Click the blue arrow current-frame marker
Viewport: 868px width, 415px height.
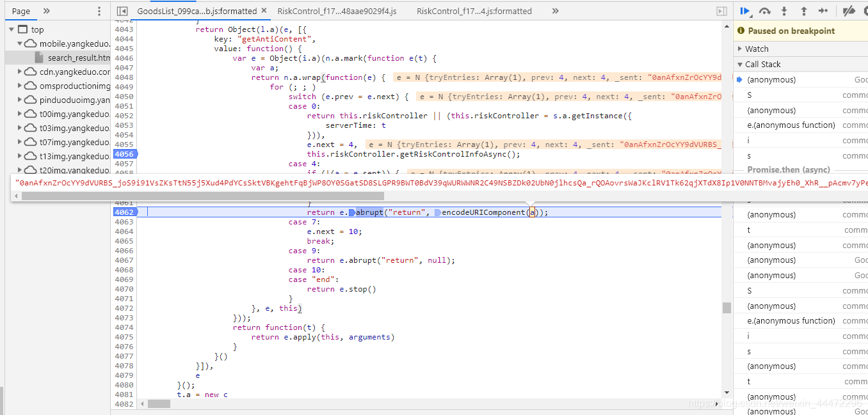click(x=740, y=80)
